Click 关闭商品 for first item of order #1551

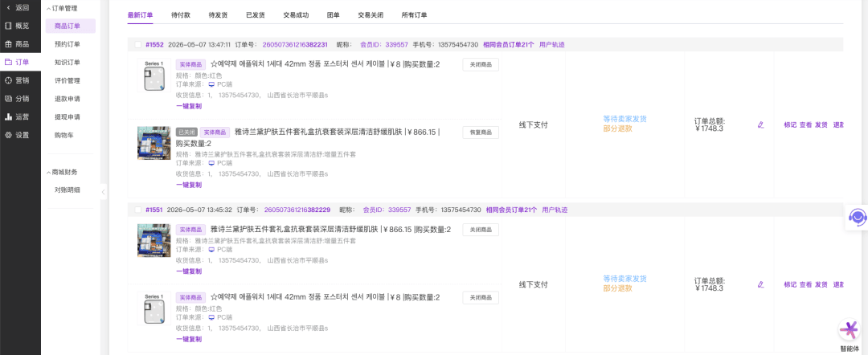point(481,230)
